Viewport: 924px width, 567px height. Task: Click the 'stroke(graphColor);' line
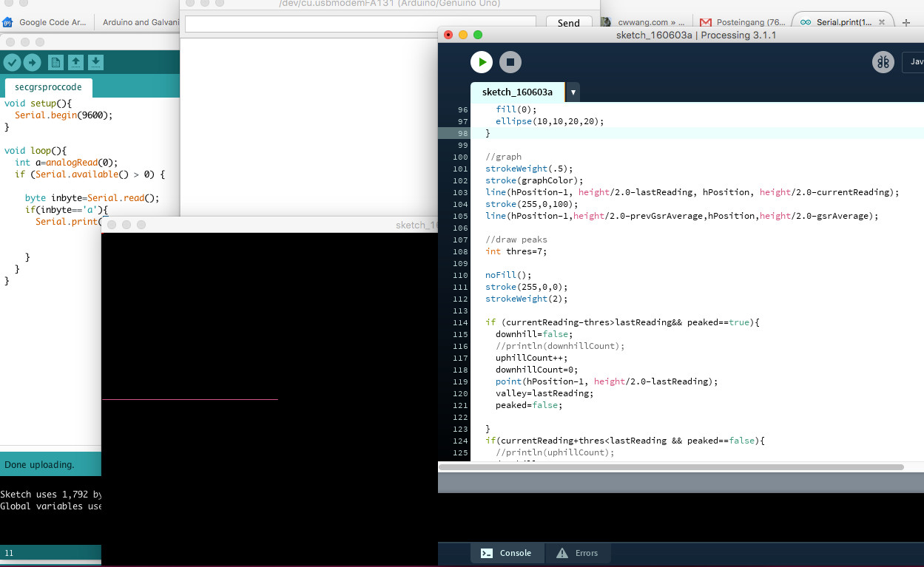click(x=534, y=180)
